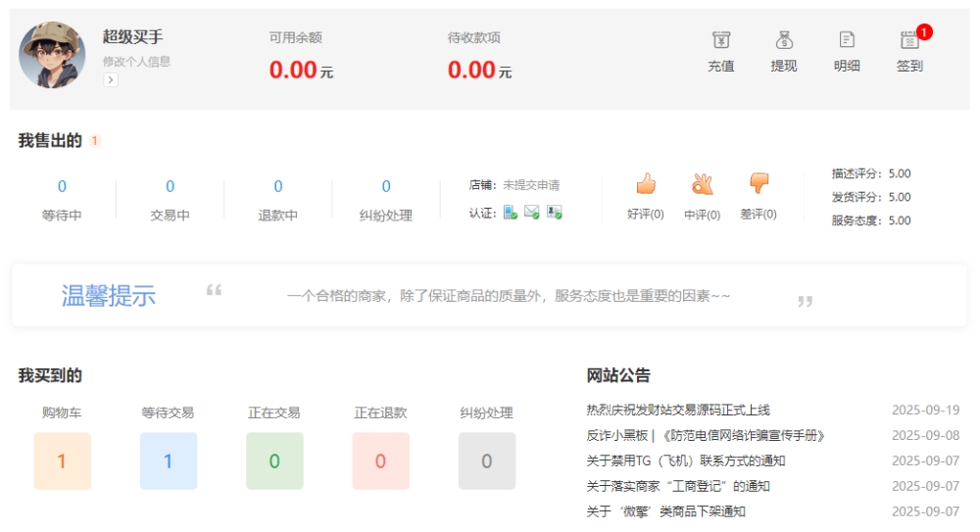The image size is (980, 532).
Task: Open the 充值 recharge icon
Action: 721,40
